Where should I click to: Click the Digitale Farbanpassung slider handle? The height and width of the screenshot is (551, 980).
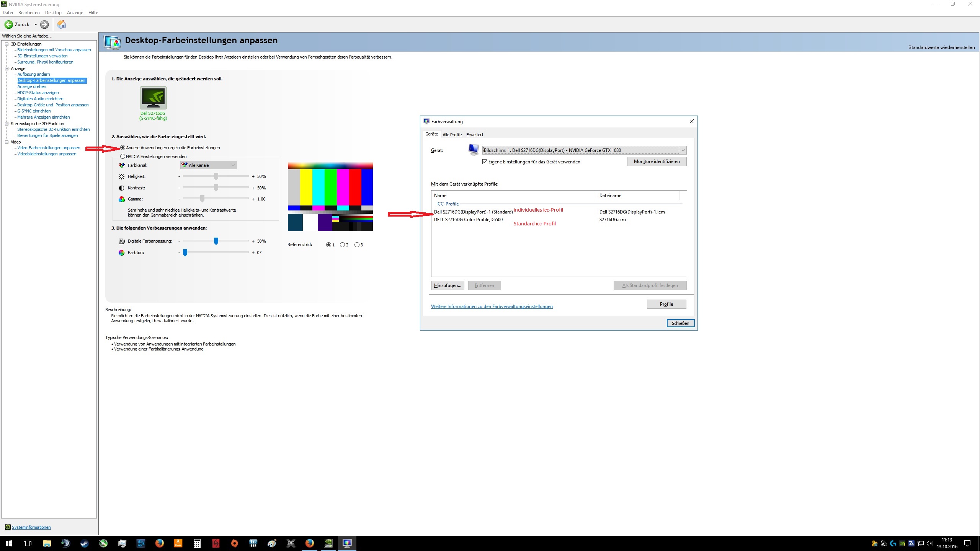[216, 241]
